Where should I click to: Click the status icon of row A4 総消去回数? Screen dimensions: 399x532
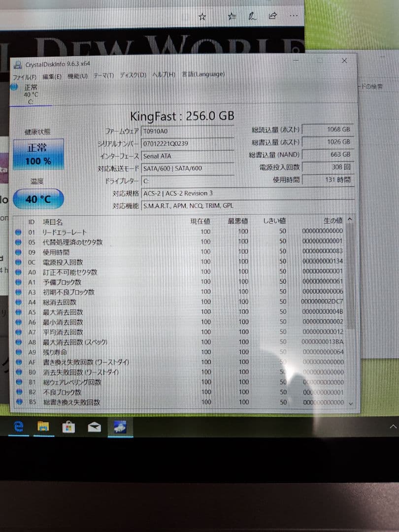point(18,302)
